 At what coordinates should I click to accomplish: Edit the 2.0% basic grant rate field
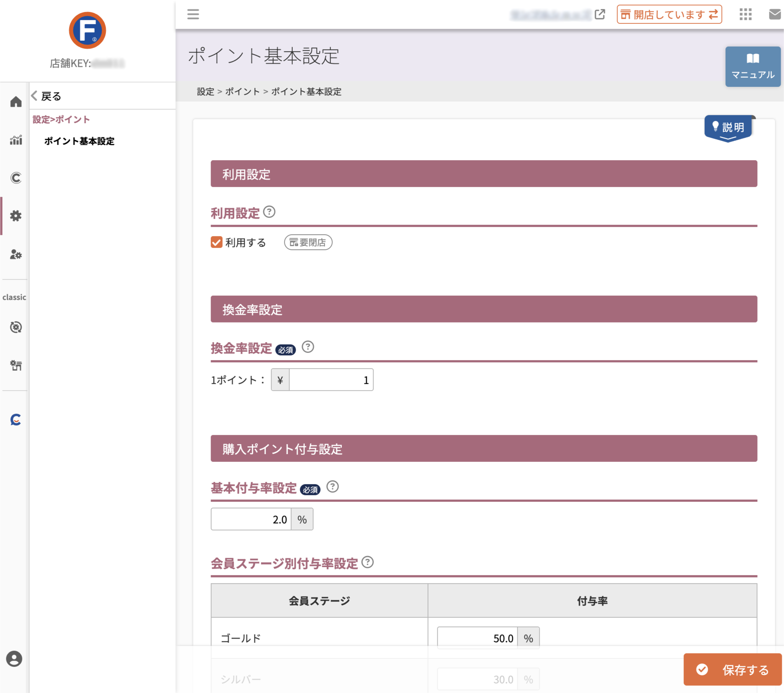(x=251, y=519)
